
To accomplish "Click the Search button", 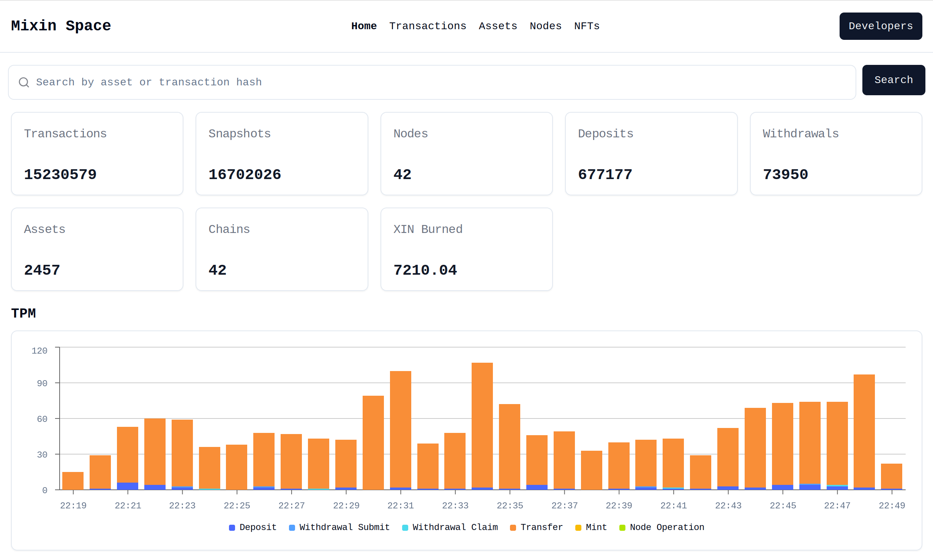I will pyautogui.click(x=894, y=80).
